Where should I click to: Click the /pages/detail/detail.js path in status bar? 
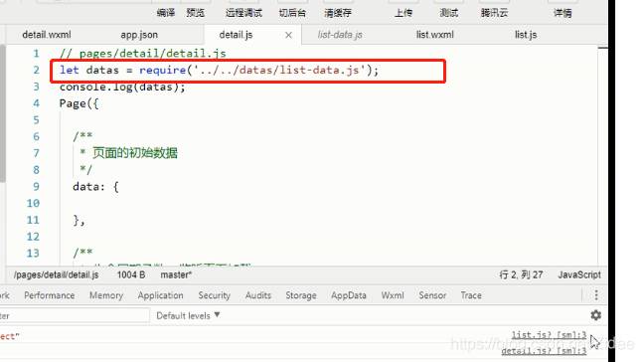(x=57, y=274)
